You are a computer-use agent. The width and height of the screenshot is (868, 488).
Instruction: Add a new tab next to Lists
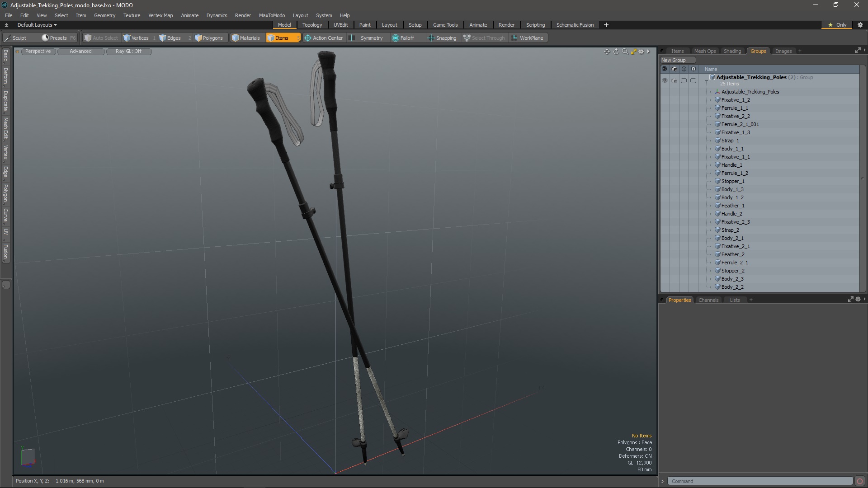(x=751, y=300)
